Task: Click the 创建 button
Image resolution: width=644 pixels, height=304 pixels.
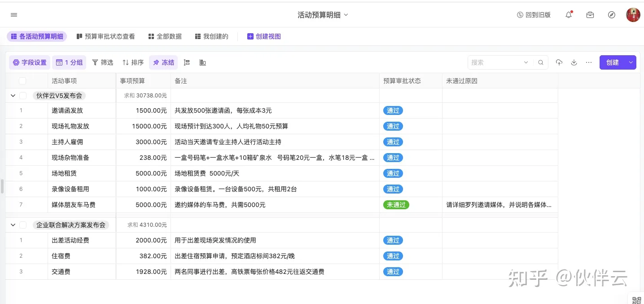Action: [x=612, y=62]
